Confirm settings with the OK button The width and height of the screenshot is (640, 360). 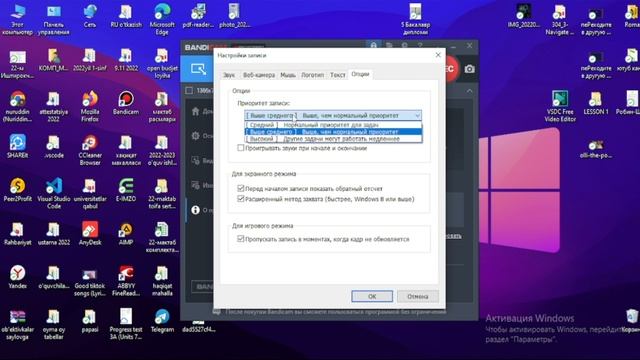point(372,296)
